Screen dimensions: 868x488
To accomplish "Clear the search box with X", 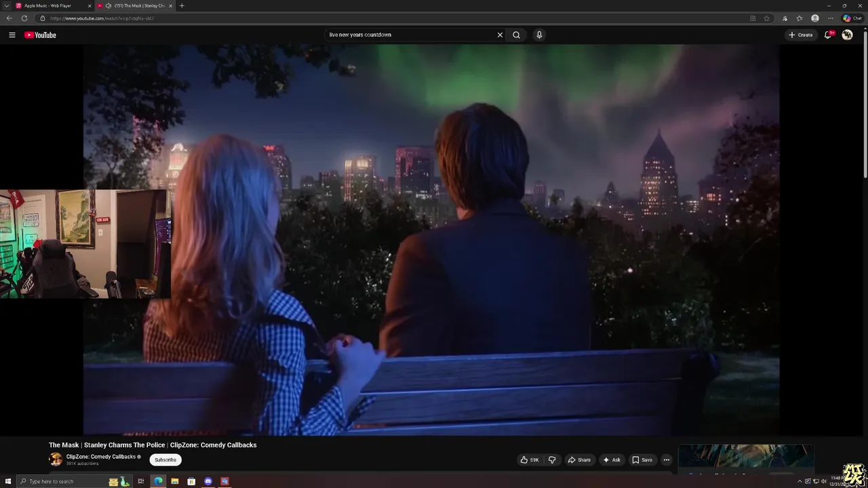I will coord(500,35).
